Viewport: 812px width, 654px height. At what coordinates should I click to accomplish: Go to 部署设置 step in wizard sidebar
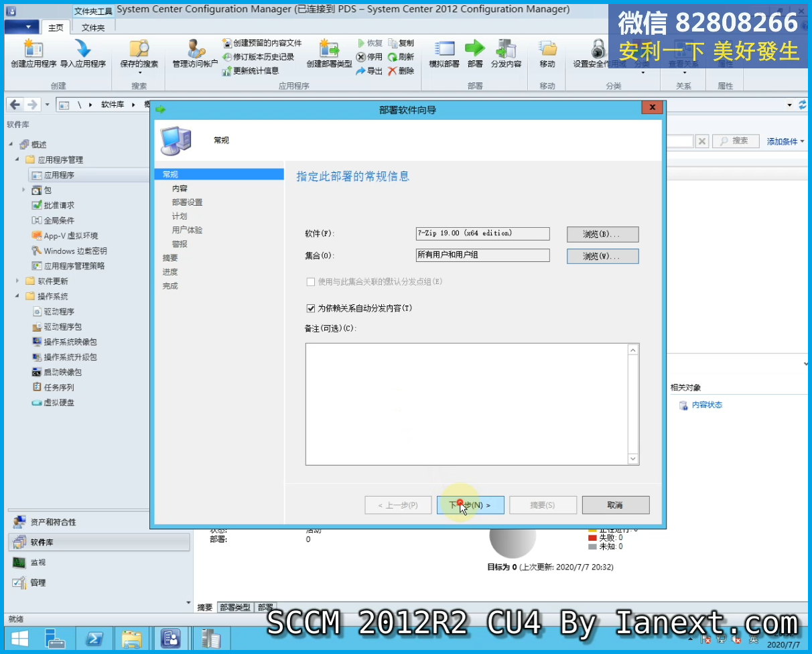click(x=187, y=202)
